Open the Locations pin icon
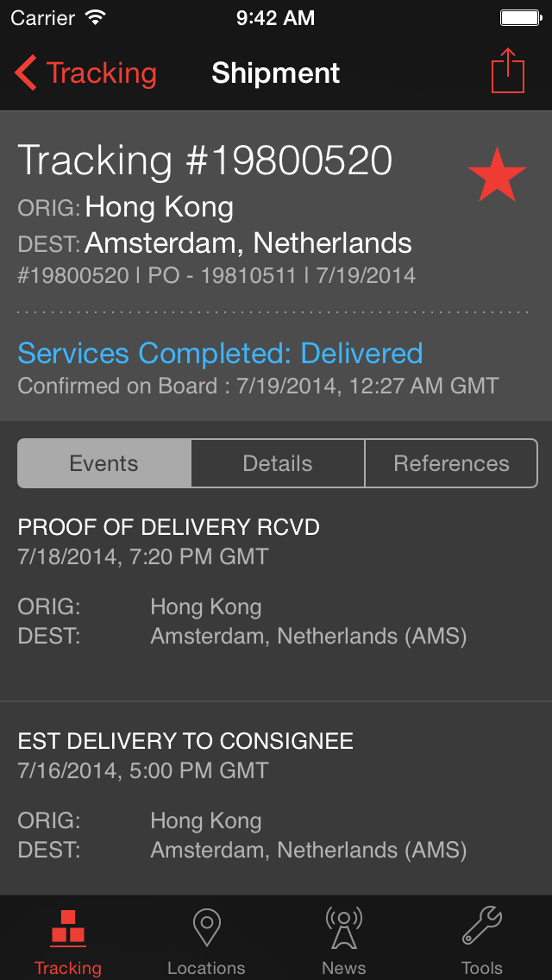 coord(206,928)
